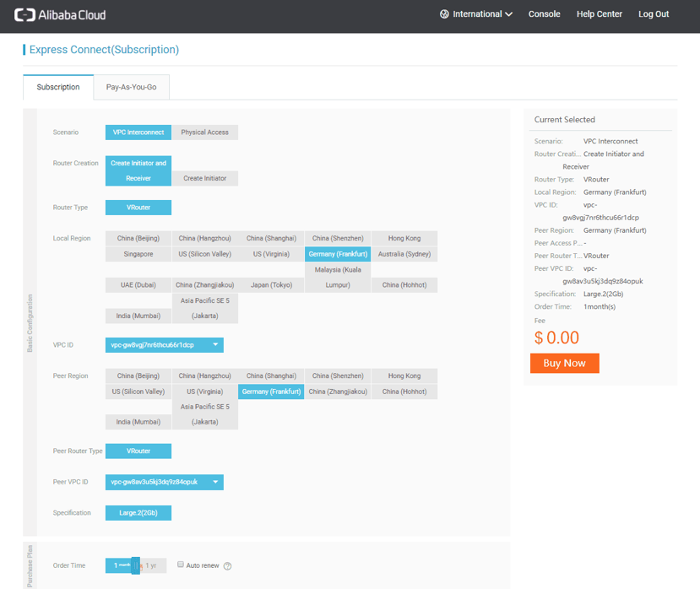Select China (Hohhot) as Peer Region
This screenshot has height=589, width=700.
tap(404, 392)
